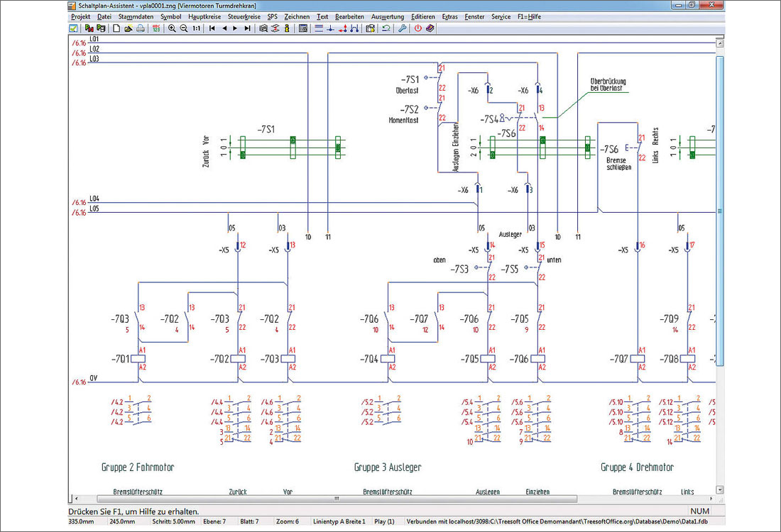Select the 'Bremse schließen' label
The height and width of the screenshot is (532, 781).
point(618,164)
